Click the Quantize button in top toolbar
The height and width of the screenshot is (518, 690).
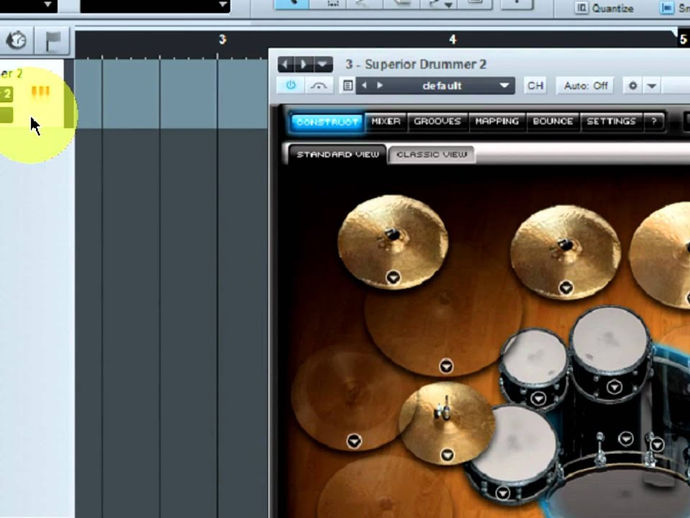pyautogui.click(x=613, y=8)
